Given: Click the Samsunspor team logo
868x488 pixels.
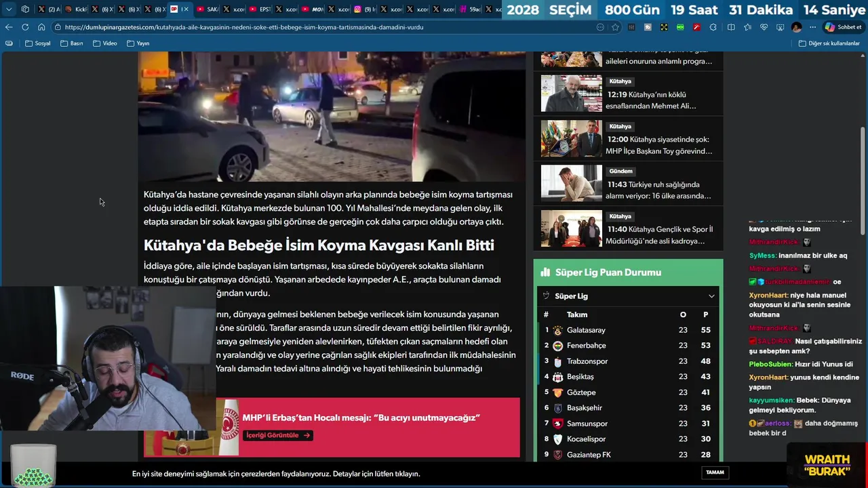Looking at the screenshot, I should [557, 424].
